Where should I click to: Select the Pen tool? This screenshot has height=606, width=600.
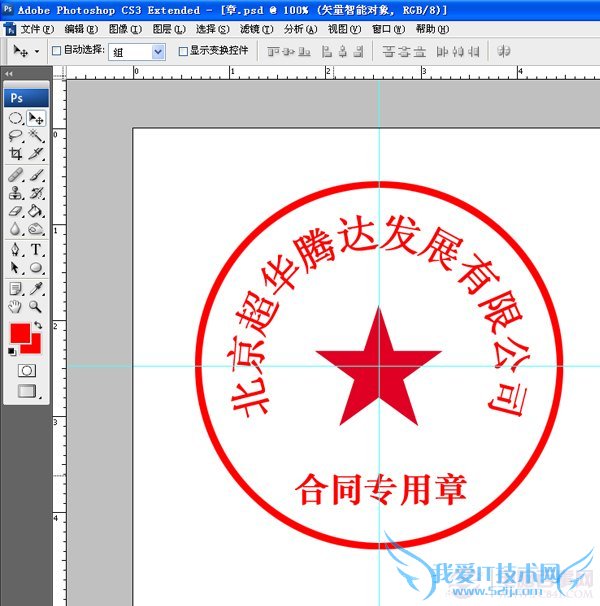(15, 249)
